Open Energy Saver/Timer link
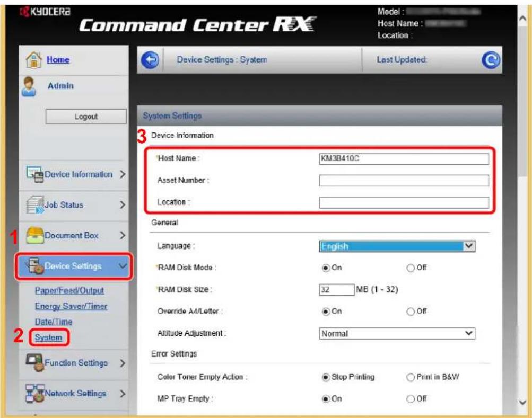This screenshot has width=532, height=418. point(71,306)
